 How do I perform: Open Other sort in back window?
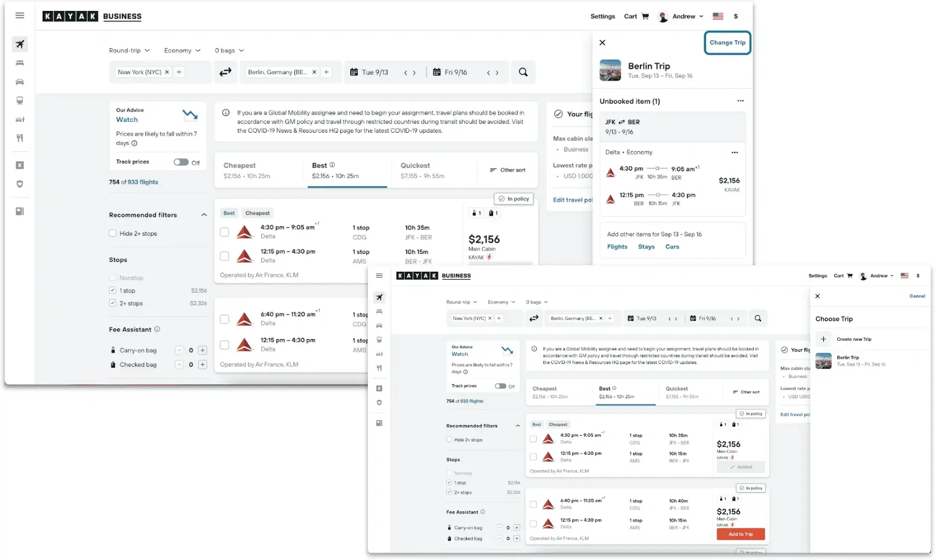[x=507, y=170]
